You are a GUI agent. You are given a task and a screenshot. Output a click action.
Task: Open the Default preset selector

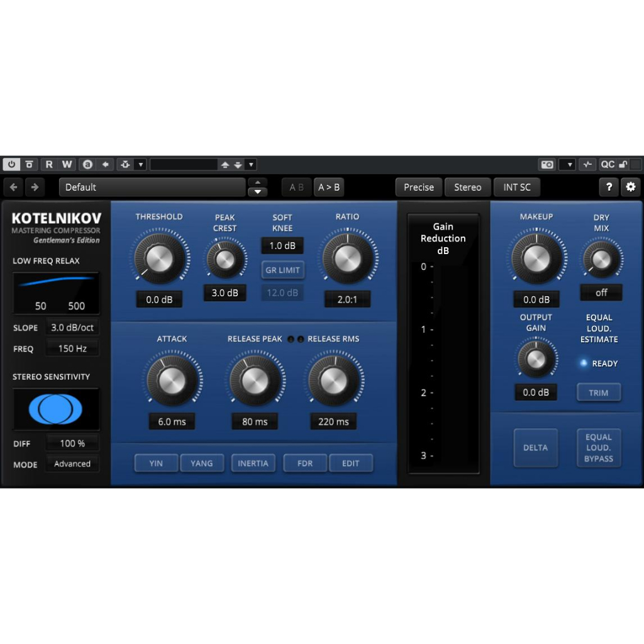(152, 187)
